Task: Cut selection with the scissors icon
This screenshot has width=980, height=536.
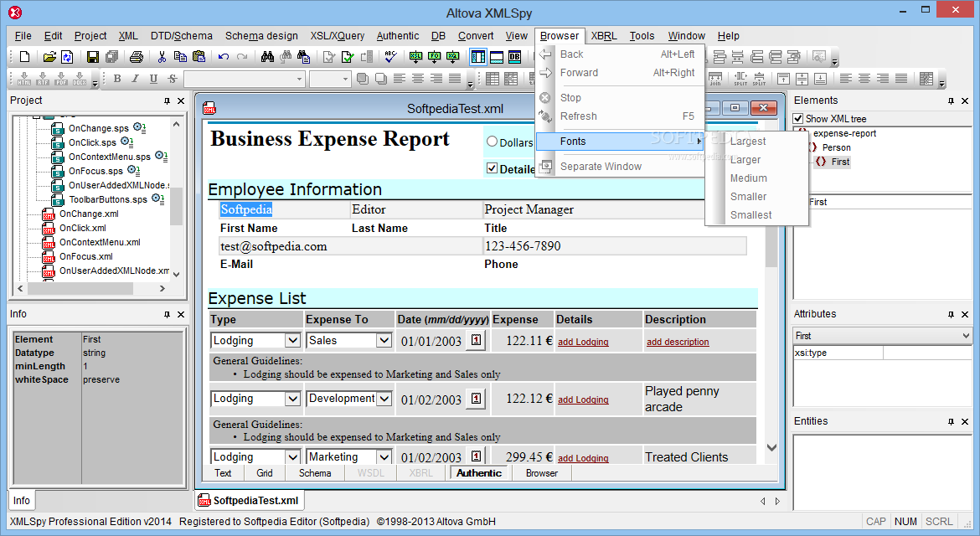Action: 162,57
